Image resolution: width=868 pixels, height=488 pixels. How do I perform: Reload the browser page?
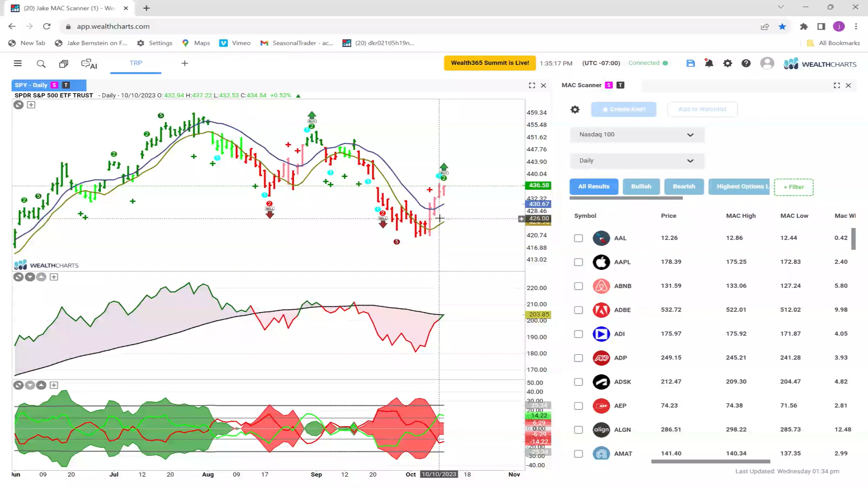point(47,27)
